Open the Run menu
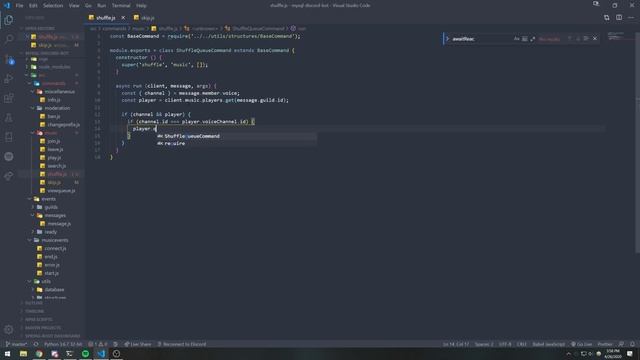Screen dimensions: 640x360 point(102,6)
